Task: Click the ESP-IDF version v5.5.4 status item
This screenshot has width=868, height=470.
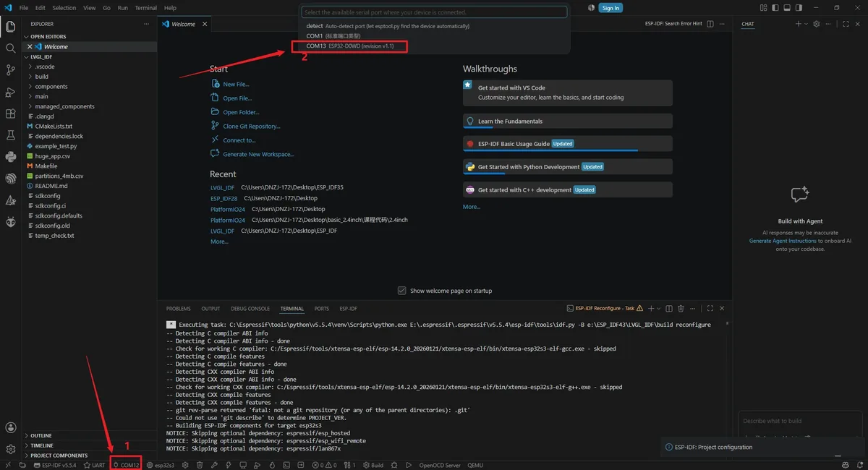Action: pyautogui.click(x=55, y=465)
